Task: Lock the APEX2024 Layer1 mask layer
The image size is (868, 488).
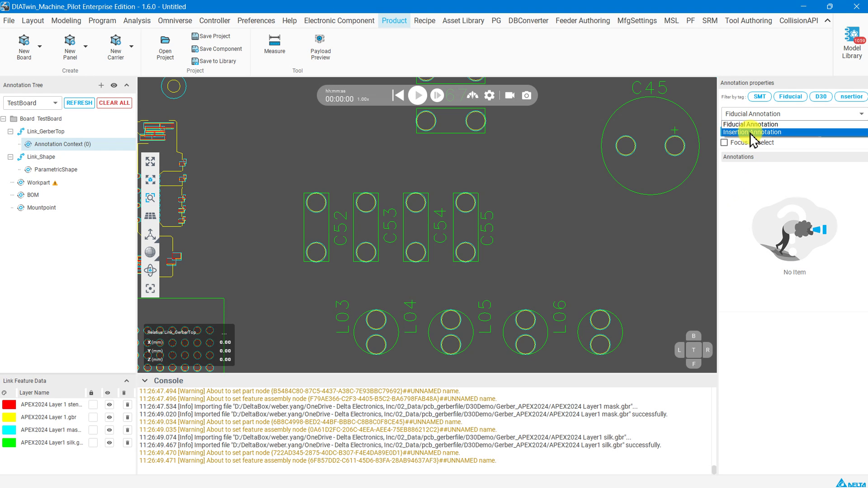Action: [x=93, y=430]
